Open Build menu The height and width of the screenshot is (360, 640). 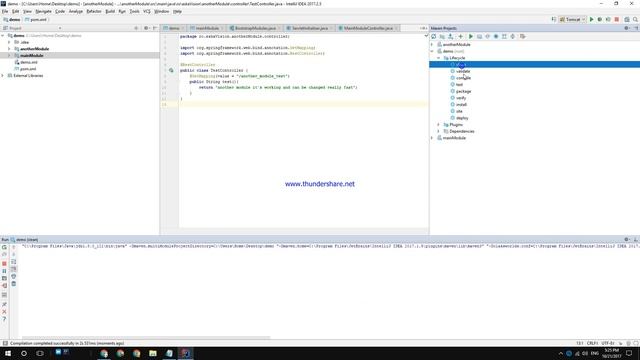(110, 11)
